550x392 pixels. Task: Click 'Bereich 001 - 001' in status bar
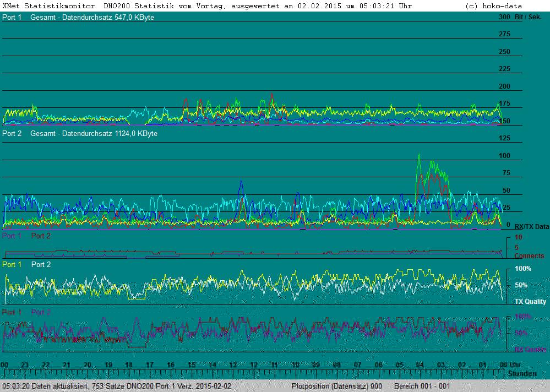tap(422, 386)
